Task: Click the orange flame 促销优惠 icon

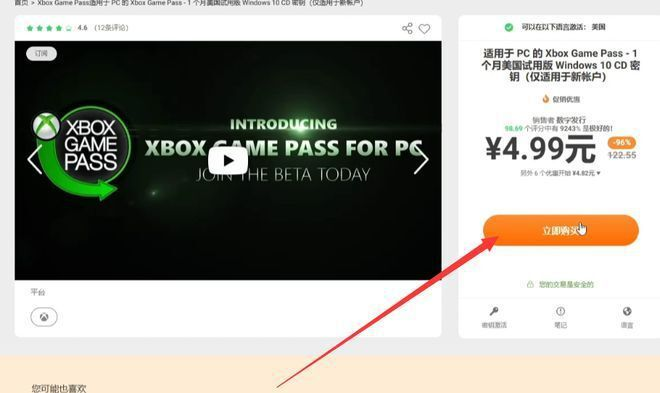Action: click(546, 99)
